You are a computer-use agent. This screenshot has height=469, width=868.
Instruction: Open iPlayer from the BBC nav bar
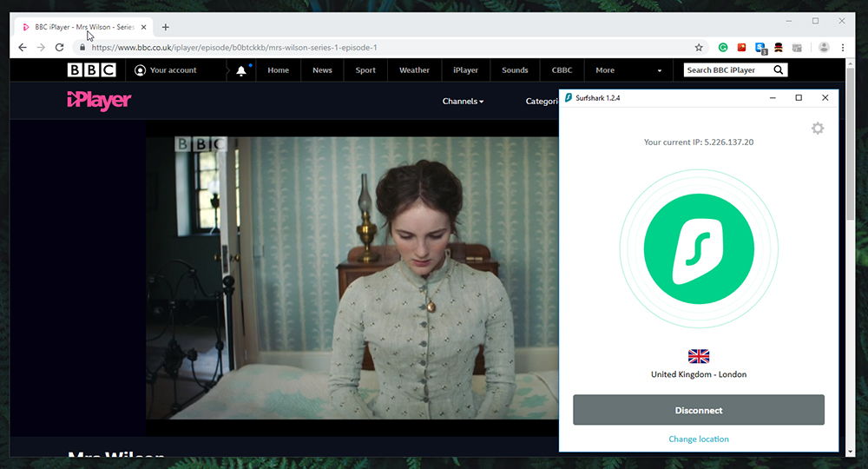click(x=465, y=70)
